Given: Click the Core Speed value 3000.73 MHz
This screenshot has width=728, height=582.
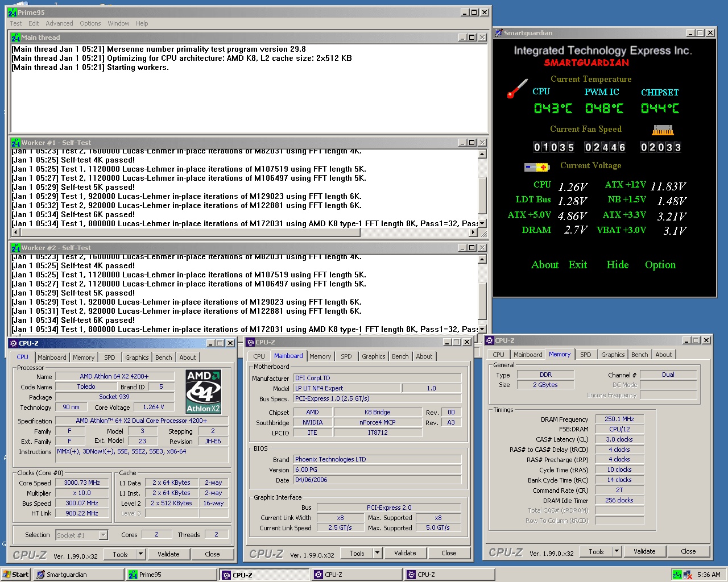Looking at the screenshot, I should (x=82, y=483).
